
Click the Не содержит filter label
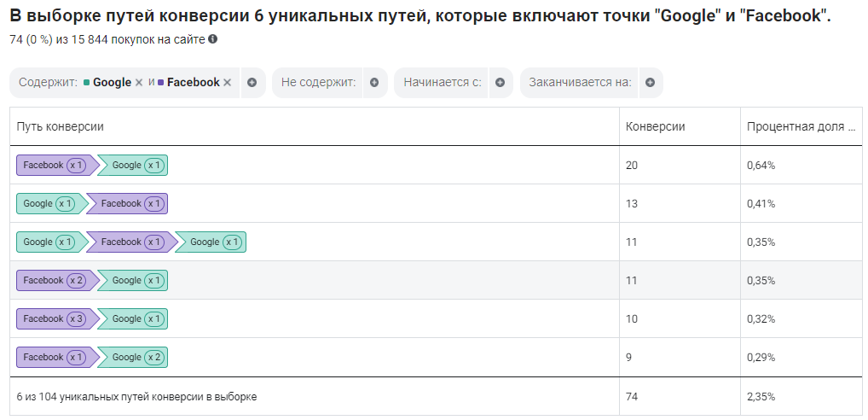point(318,83)
